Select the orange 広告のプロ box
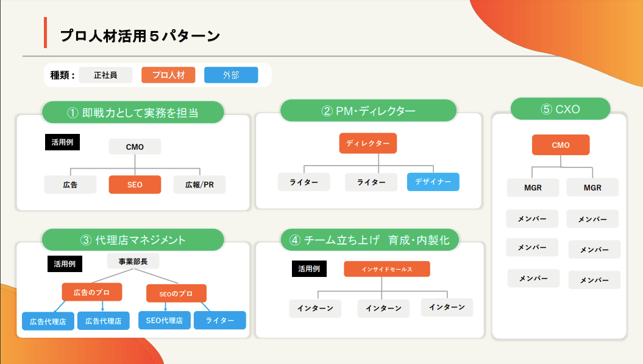Viewport: 643px width, 364px height. tap(92, 292)
